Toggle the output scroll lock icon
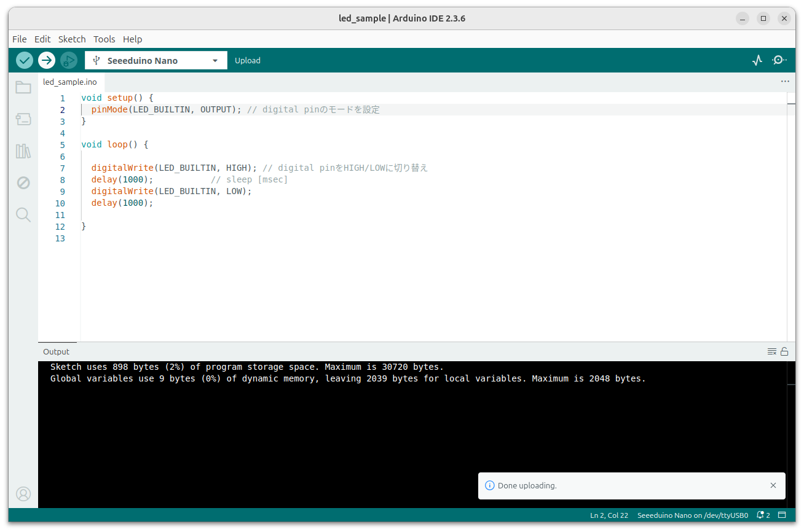The image size is (804, 532). [x=784, y=352]
